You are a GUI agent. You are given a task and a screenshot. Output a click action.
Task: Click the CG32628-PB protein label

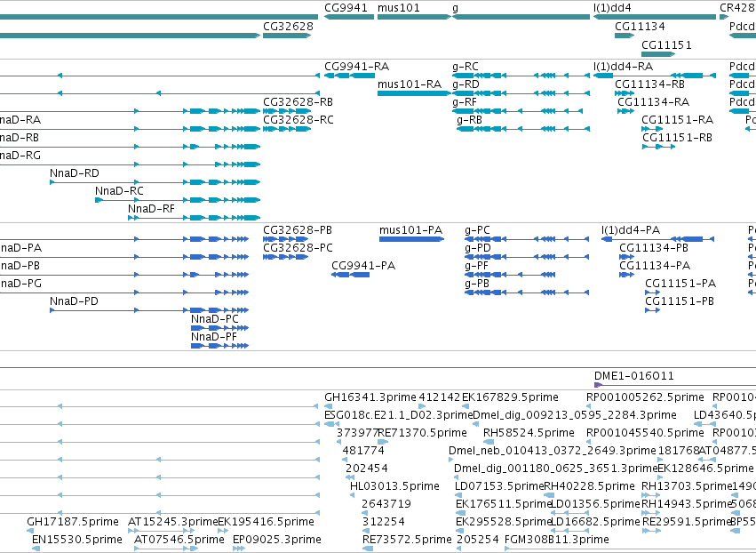click(x=298, y=229)
